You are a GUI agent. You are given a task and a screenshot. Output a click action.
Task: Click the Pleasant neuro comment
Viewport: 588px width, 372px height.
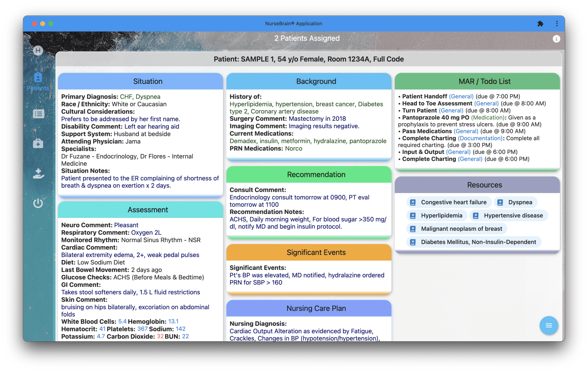pos(126,225)
